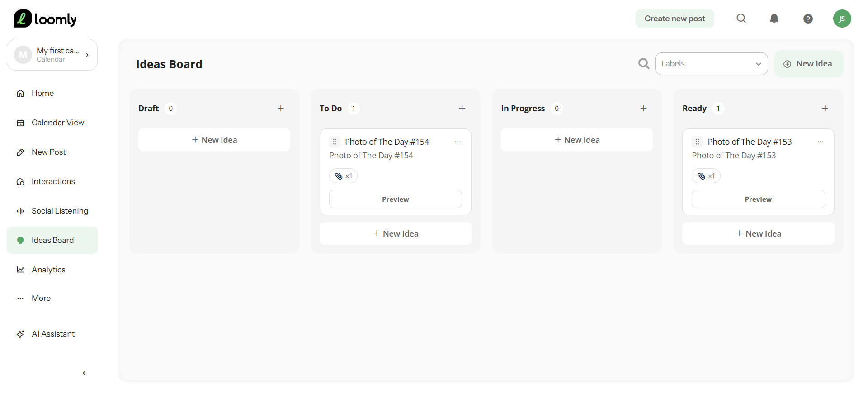868x394 pixels.
Task: Click the help question mark icon
Action: (808, 19)
